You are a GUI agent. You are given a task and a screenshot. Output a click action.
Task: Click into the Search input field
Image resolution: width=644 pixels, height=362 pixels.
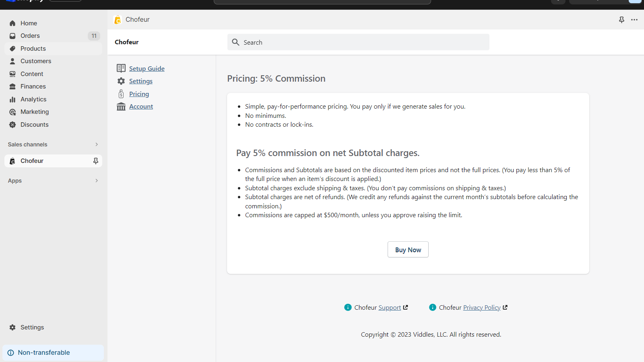pyautogui.click(x=358, y=42)
